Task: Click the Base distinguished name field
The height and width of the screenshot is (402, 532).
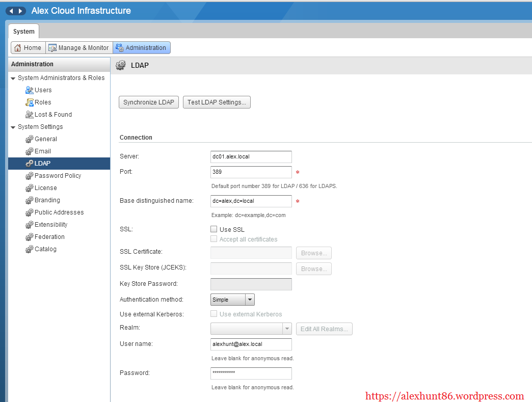Action: click(251, 201)
